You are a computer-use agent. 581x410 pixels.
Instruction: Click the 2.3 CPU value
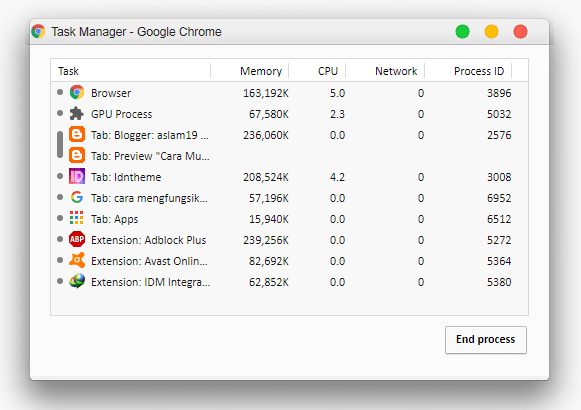pos(337,114)
